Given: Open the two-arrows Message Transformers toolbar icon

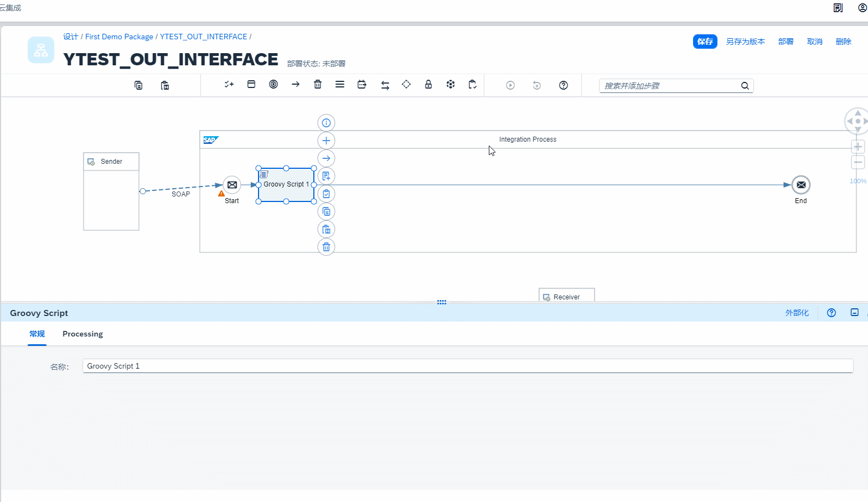Looking at the screenshot, I should (385, 85).
